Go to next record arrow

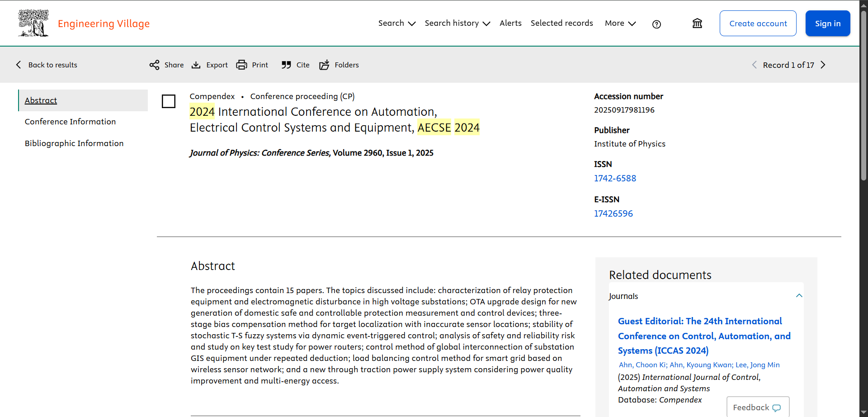[x=823, y=65]
